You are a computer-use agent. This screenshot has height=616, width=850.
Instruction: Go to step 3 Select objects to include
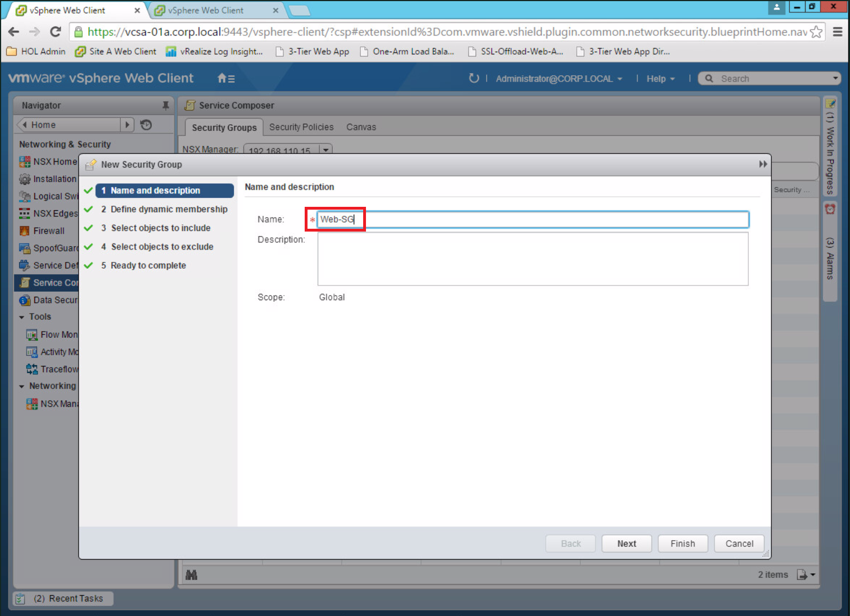click(x=156, y=228)
